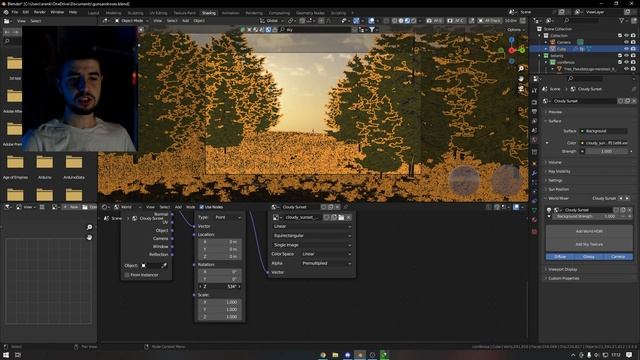Click the world fake user shield icon

point(620,101)
